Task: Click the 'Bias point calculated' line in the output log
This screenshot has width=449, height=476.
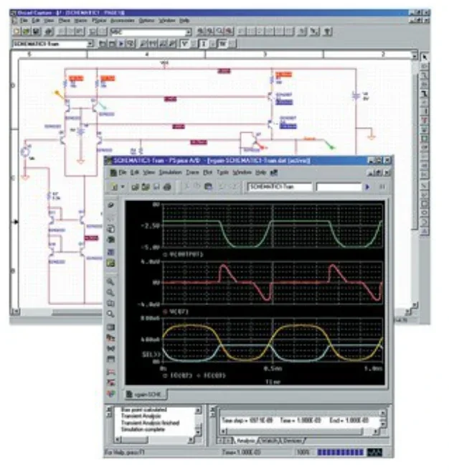Action: 143,409
